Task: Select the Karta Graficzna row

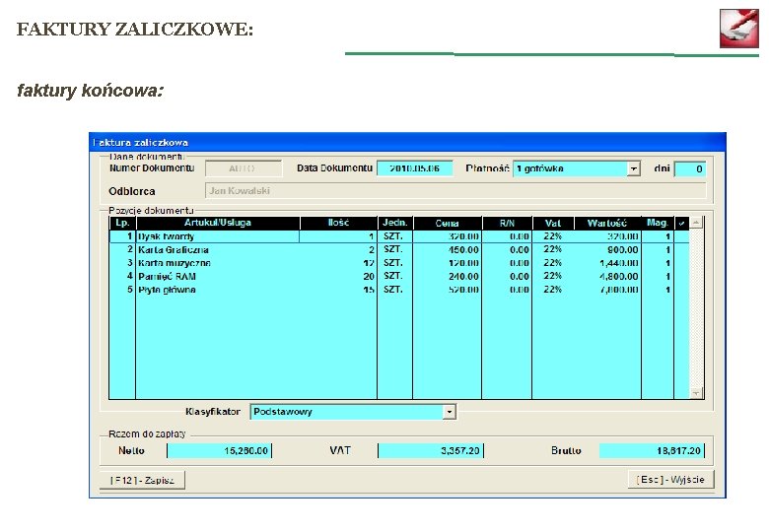Action: pos(399,250)
